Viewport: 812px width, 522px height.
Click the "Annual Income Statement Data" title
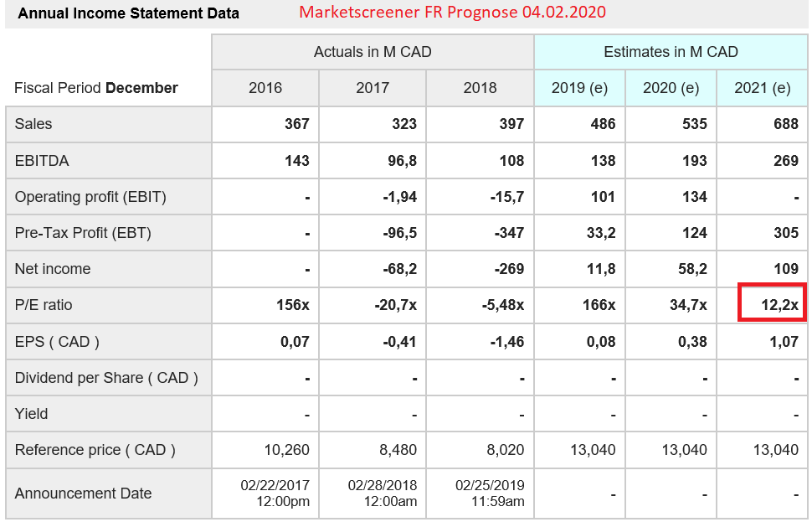coord(128,13)
